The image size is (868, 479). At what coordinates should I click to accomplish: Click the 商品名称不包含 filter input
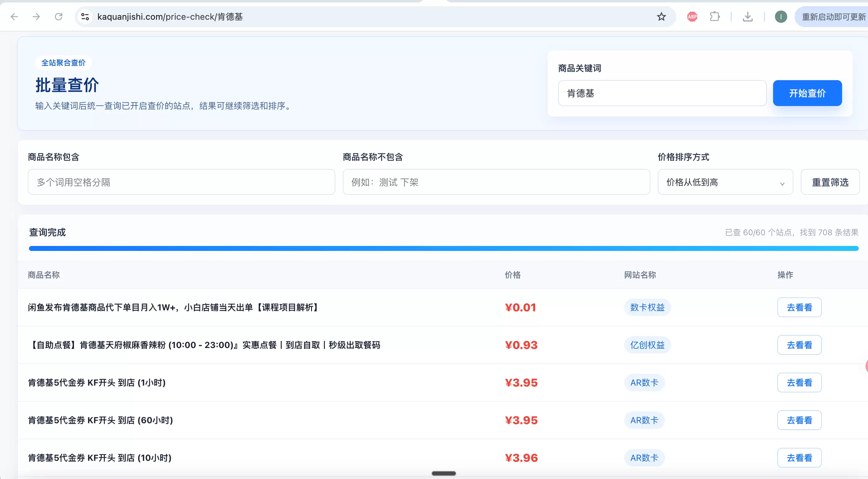pyautogui.click(x=496, y=182)
